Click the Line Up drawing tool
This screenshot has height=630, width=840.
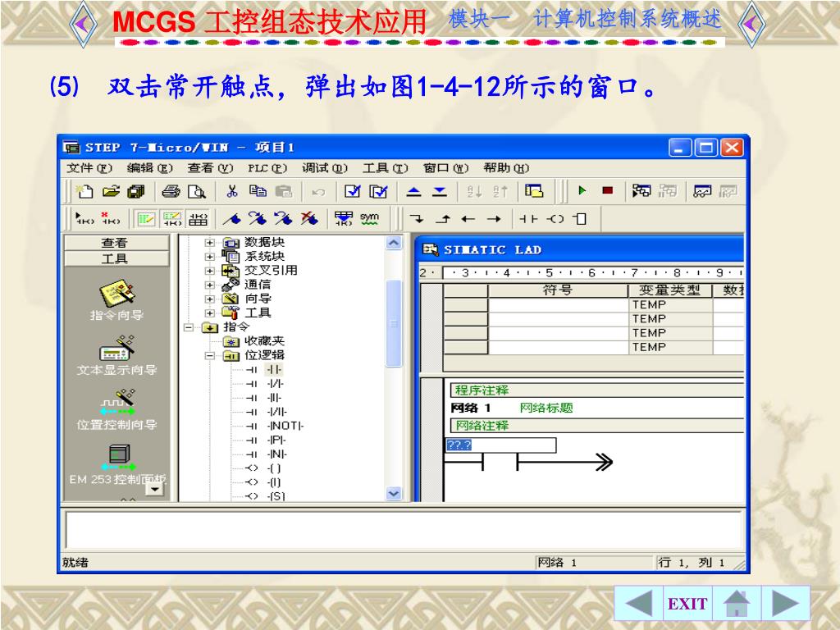coord(442,218)
